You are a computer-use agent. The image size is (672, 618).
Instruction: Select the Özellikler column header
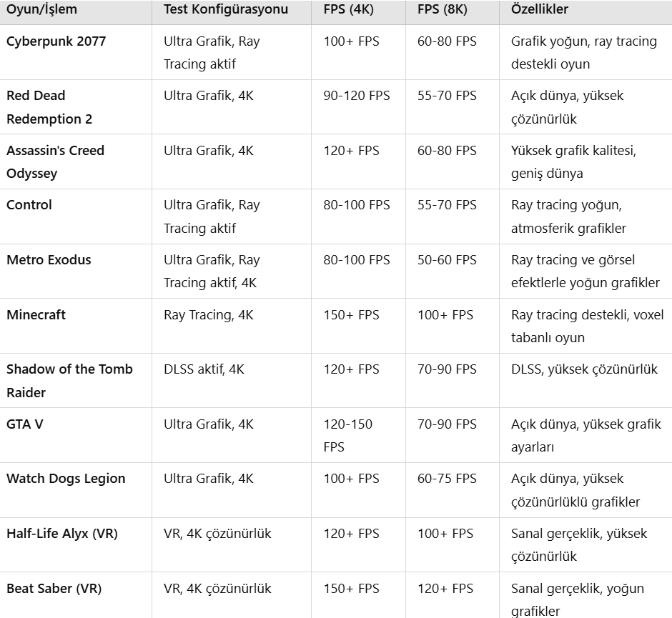click(x=540, y=9)
